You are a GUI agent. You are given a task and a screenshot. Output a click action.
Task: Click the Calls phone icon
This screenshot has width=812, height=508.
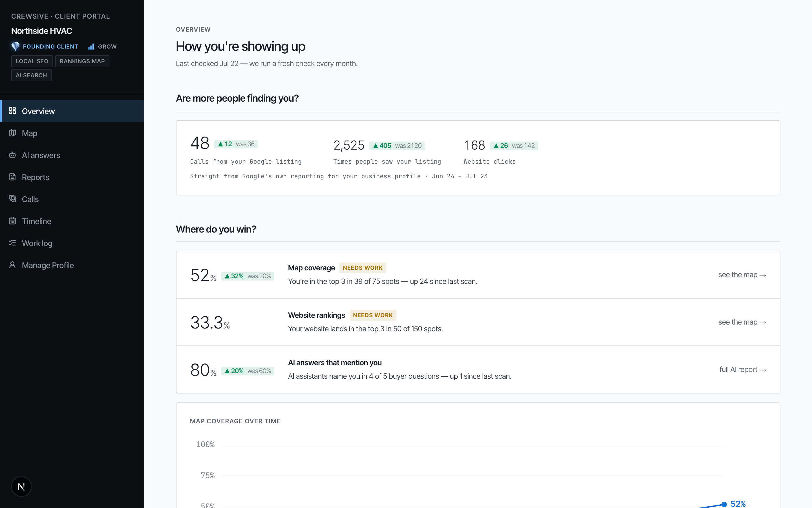coord(12,199)
